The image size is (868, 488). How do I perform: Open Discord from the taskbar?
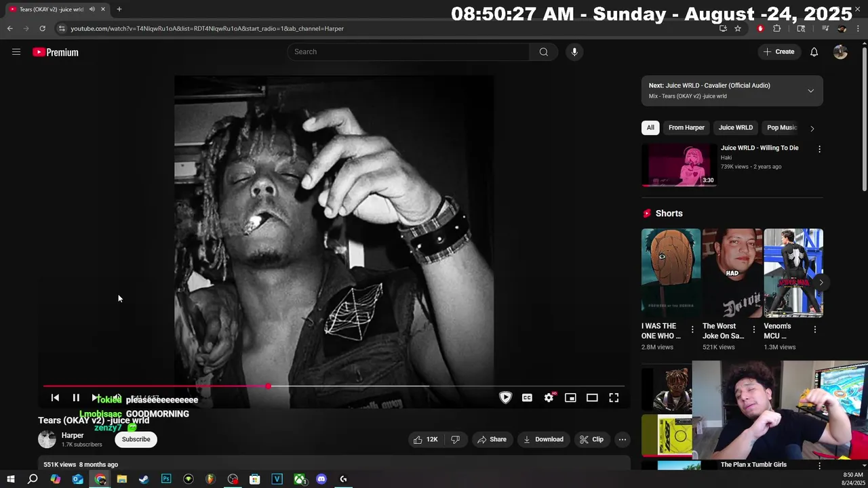(321, 479)
